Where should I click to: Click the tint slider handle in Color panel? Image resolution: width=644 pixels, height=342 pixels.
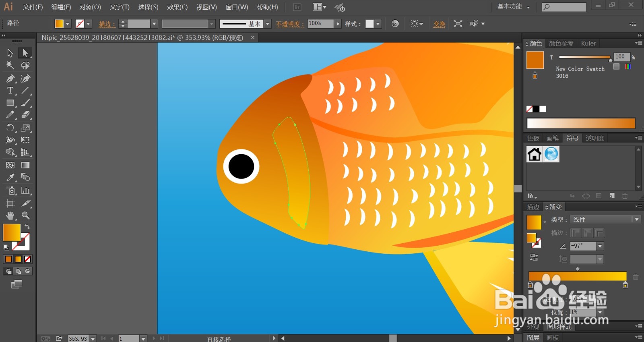610,60
